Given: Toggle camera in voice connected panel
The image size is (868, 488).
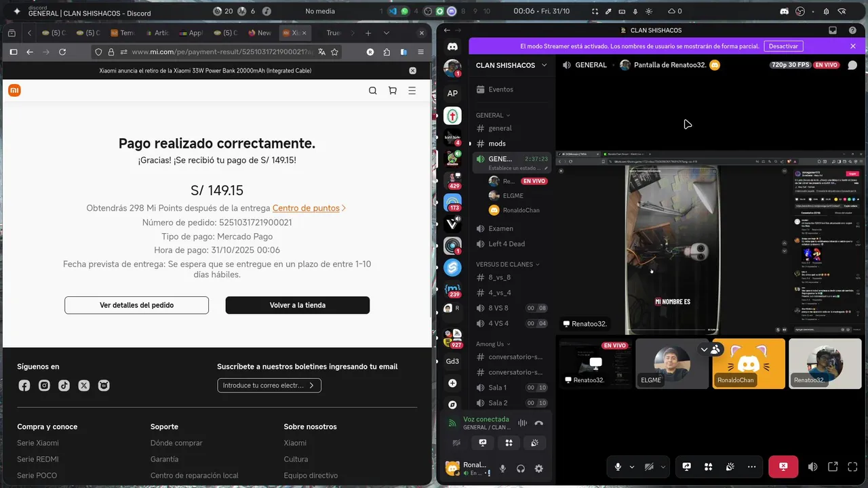Looking at the screenshot, I should 456,443.
